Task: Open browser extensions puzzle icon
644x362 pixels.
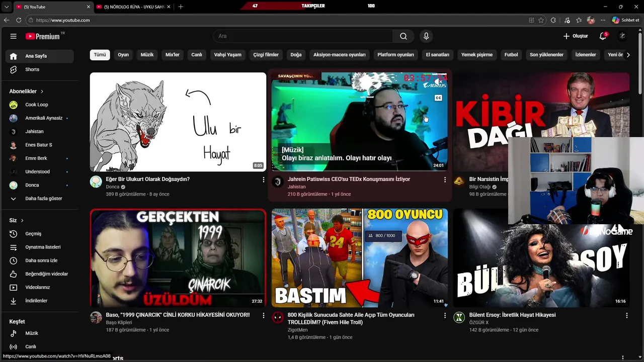Action: (553, 20)
